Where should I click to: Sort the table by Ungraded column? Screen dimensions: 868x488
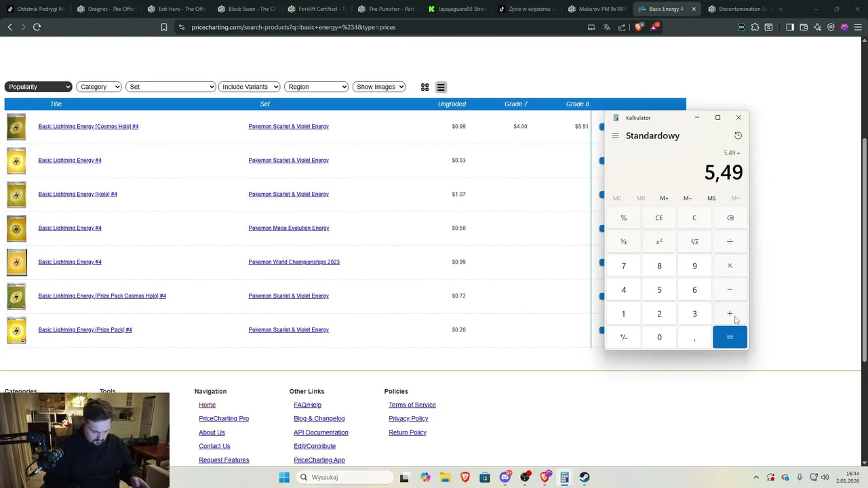click(452, 104)
